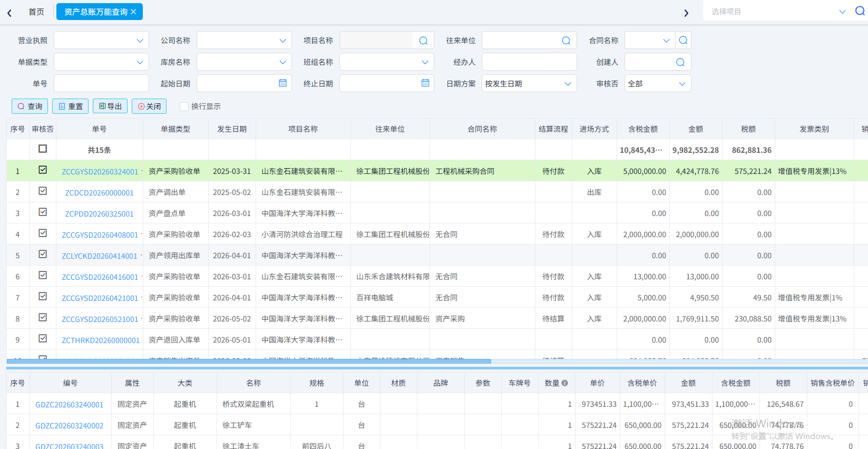The image size is (868, 449).
Task: Toggle the checkbox for row ZCDCD20260000001
Action: [x=43, y=191]
